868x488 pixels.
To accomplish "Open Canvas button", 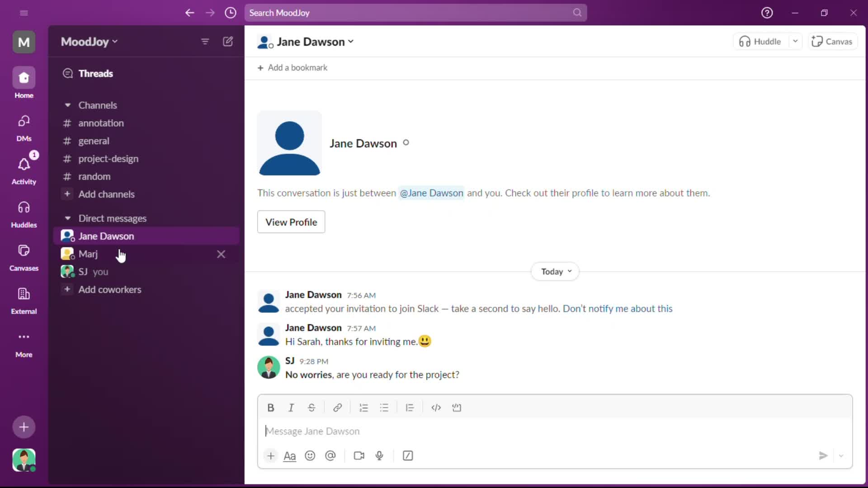I will [832, 42].
